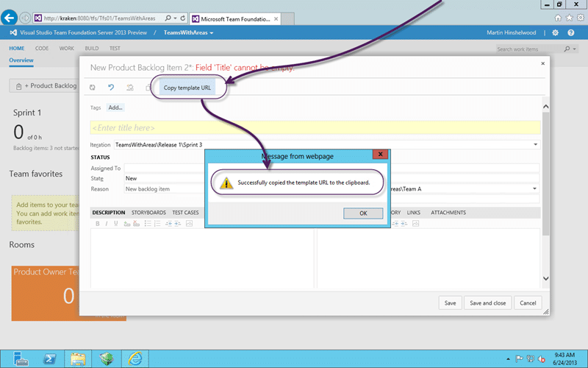Viewport: 588px width, 368px height.
Task: Click OK in the message dialog
Action: 363,213
